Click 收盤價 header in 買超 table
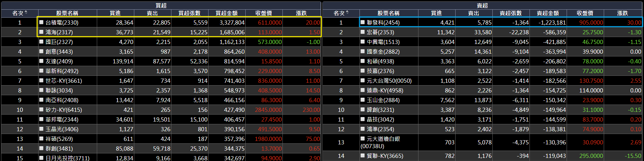 [264, 13]
